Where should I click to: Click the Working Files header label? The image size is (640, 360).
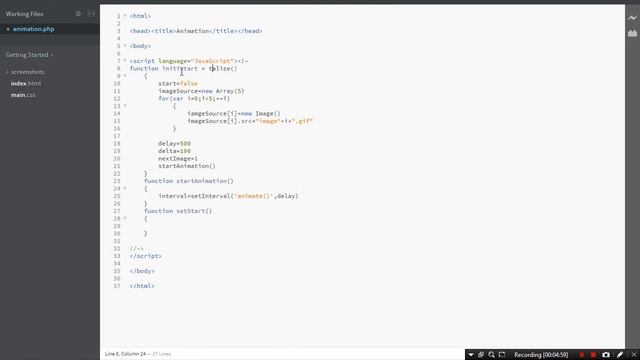pos(24,14)
